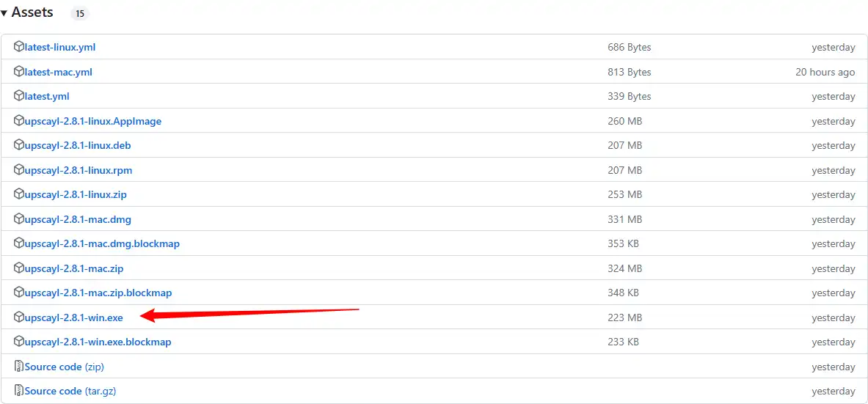Click package icon beside upscayl-2.8.1-mac.dmg
This screenshot has width=868, height=404.
[19, 219]
